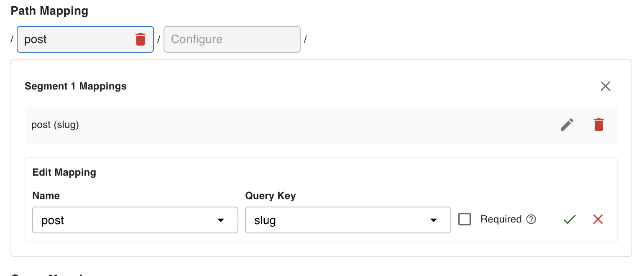
Task: Close the Segment 1 Mappings panel
Action: pyautogui.click(x=606, y=86)
